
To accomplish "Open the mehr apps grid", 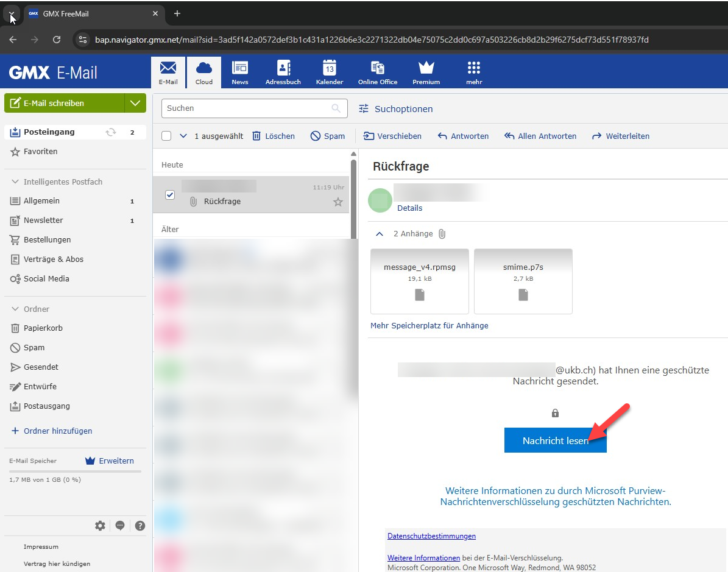I will [x=474, y=72].
